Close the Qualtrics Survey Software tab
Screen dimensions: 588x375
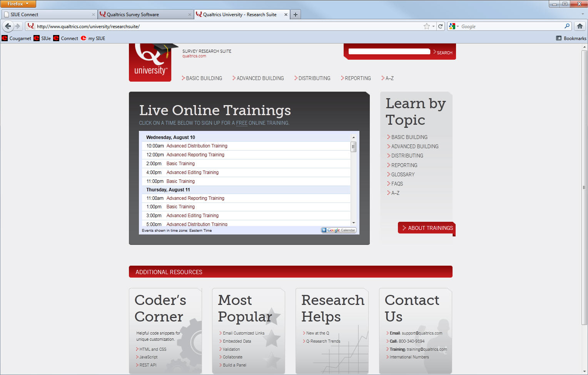tap(189, 15)
